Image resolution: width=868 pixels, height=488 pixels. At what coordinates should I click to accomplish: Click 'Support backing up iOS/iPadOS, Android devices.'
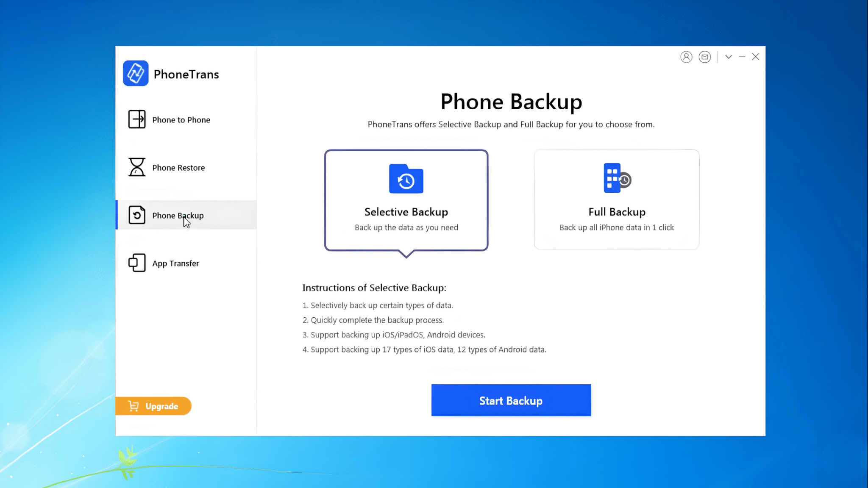coord(398,335)
